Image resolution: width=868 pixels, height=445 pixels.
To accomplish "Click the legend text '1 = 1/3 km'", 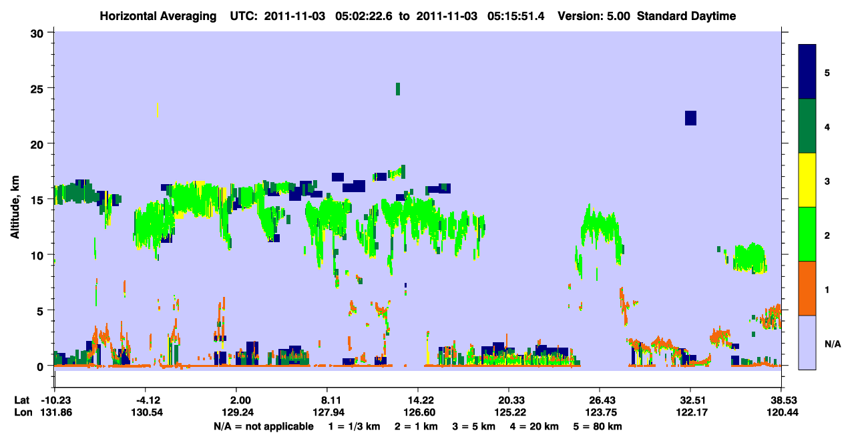I will tap(355, 426).
